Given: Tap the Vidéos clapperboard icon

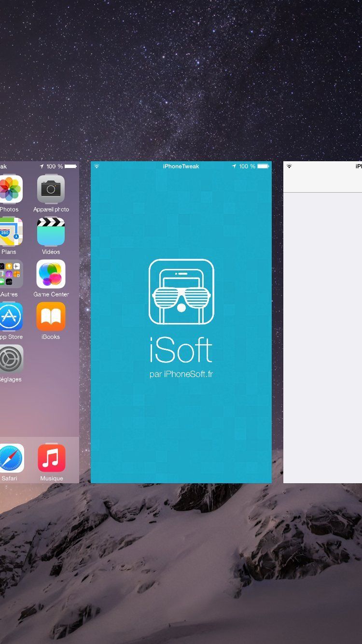Looking at the screenshot, I should (51, 232).
